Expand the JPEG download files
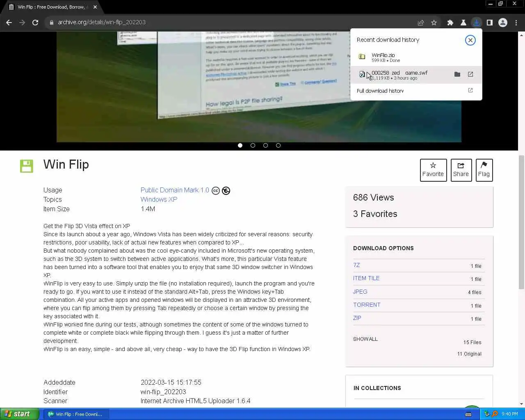Viewport: 525px width, 420px height. [x=360, y=292]
